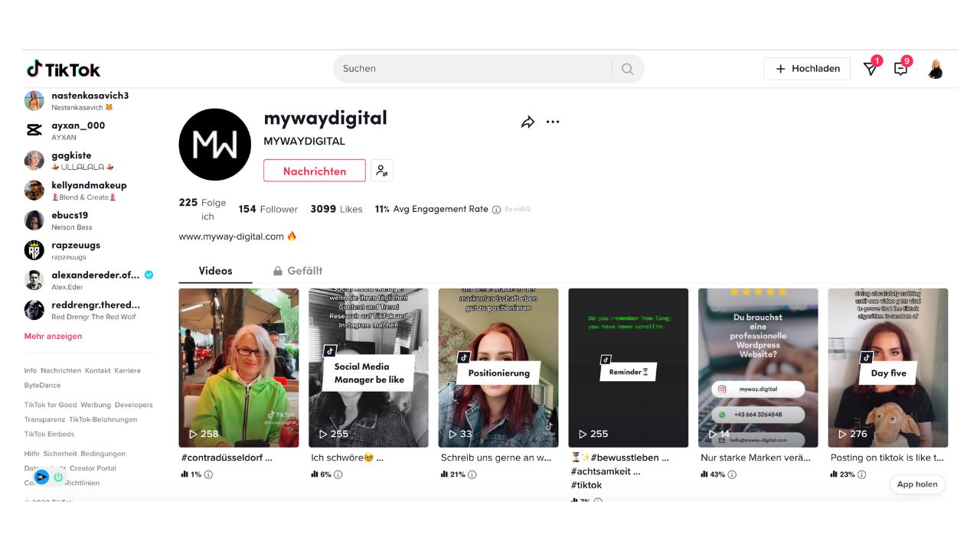Click reddrengr.thered avatar
Viewport: 980px width, 551px height.
34,310
